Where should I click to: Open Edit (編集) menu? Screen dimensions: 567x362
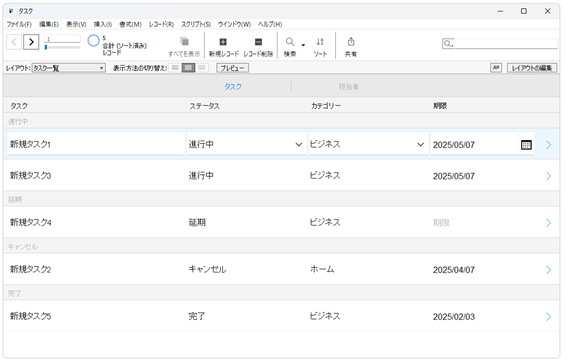pyautogui.click(x=49, y=24)
